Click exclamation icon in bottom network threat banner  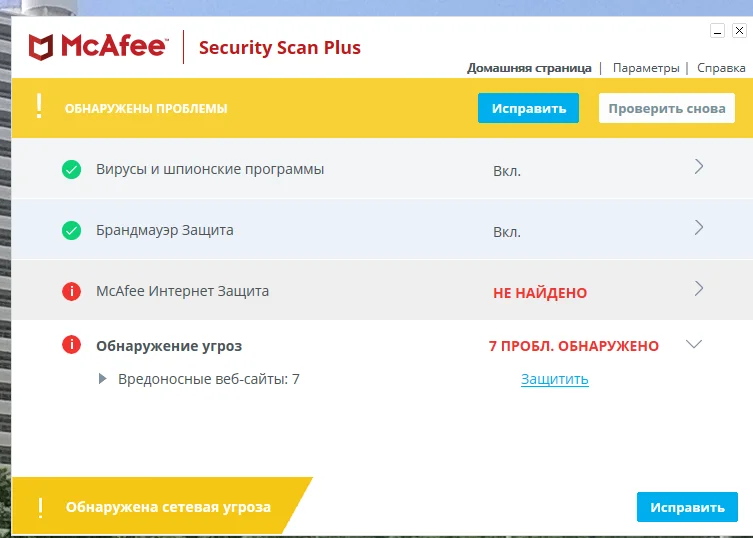click(x=40, y=507)
